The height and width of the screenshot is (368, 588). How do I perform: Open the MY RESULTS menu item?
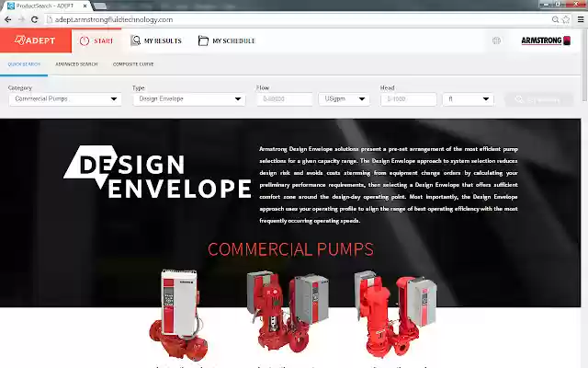point(156,40)
